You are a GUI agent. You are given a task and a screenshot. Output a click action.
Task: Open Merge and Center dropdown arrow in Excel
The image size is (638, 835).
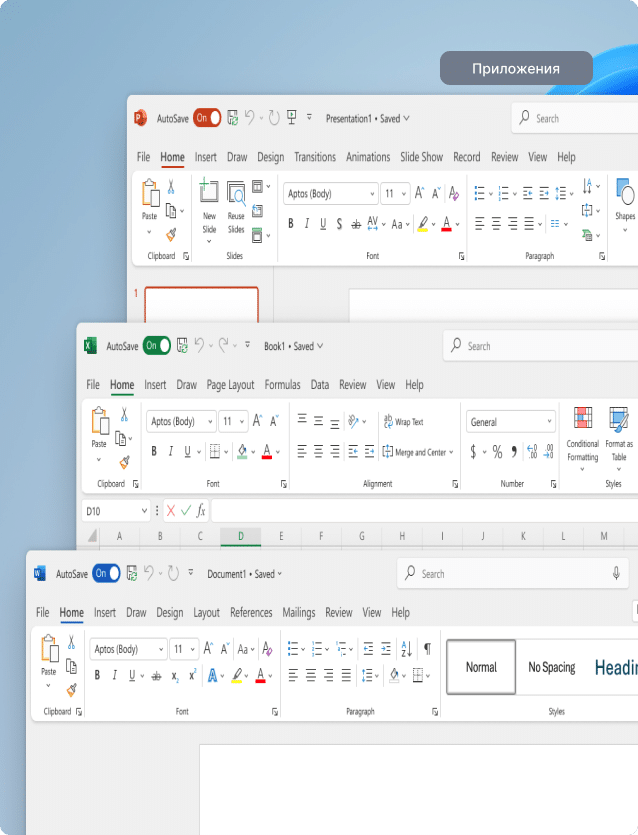(451, 452)
